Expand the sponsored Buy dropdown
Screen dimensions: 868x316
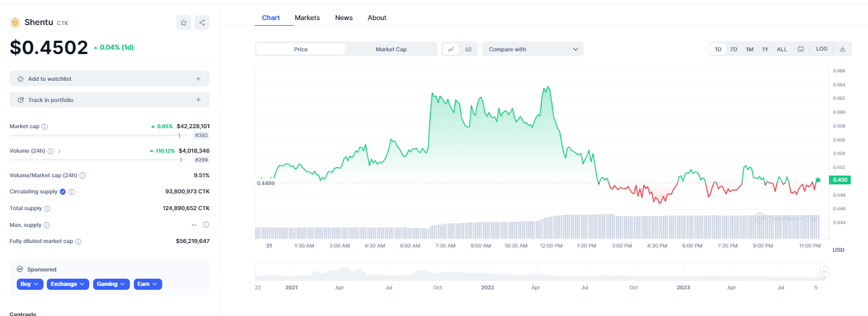coord(30,284)
